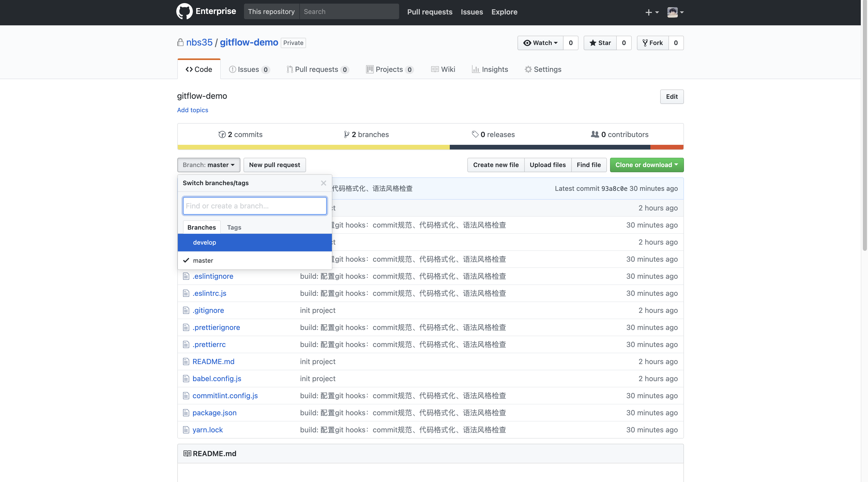Open the 0 contributors link
The image size is (868, 482).
(x=620, y=134)
